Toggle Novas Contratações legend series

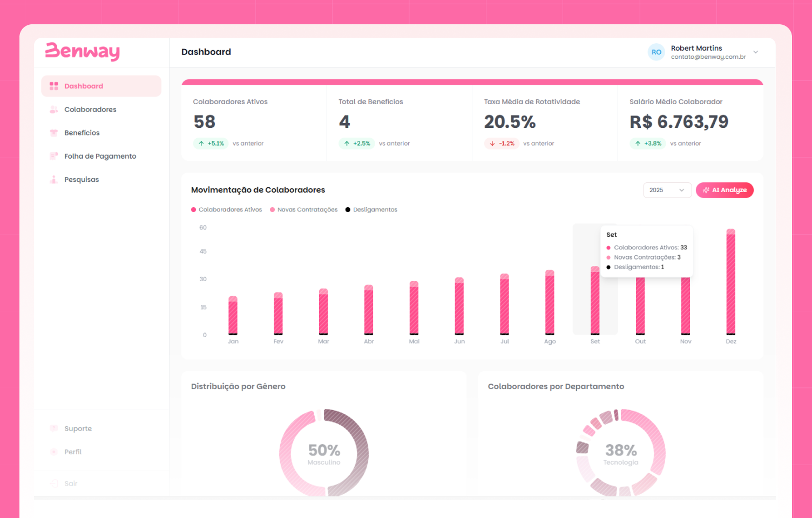click(303, 210)
